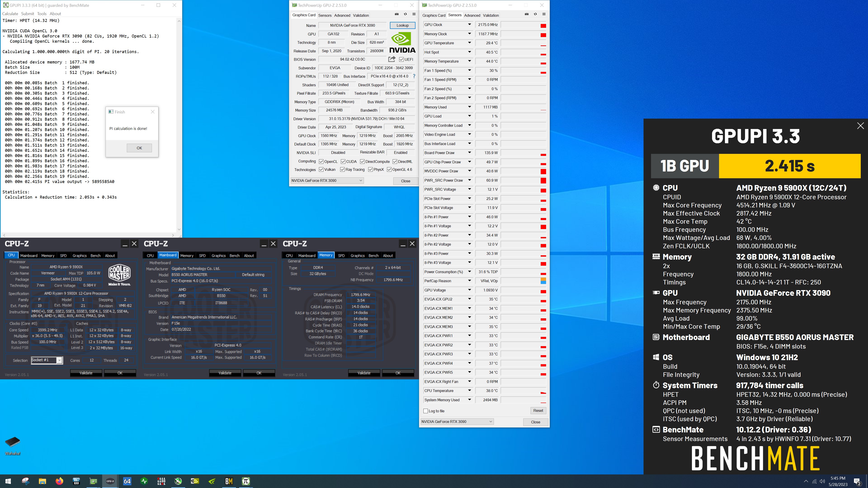Click the refresh icon in the GPU-Z Sensors window
This screenshot has width=868, height=488.
click(535, 14)
